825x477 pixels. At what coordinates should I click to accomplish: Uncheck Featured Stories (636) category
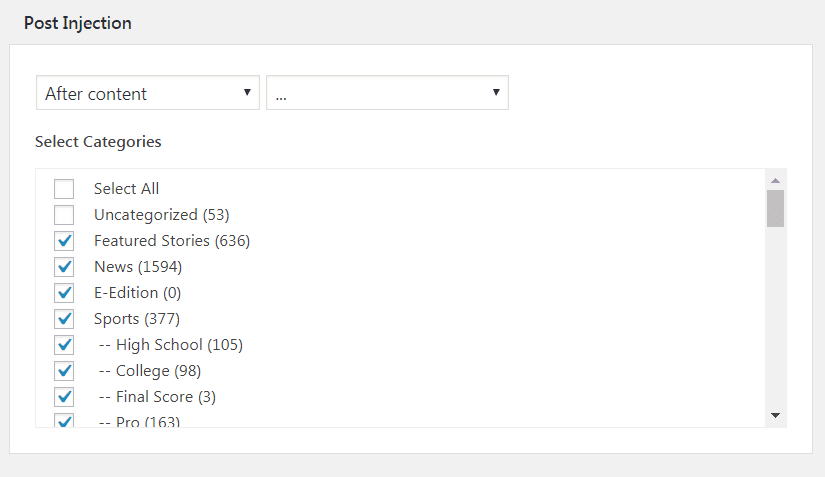pyautogui.click(x=64, y=241)
